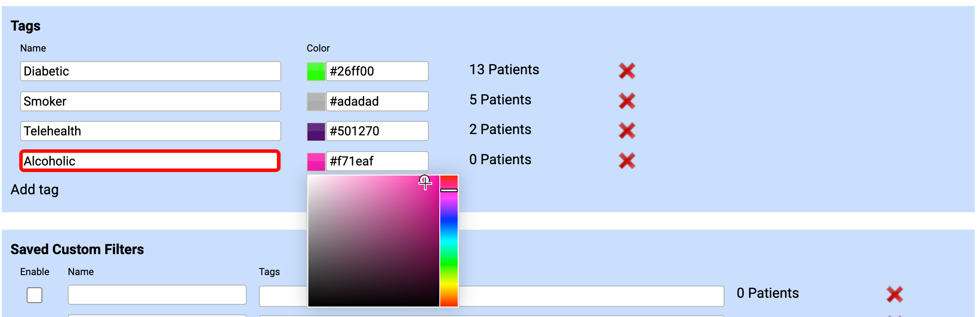Click Add tag link

tap(35, 190)
